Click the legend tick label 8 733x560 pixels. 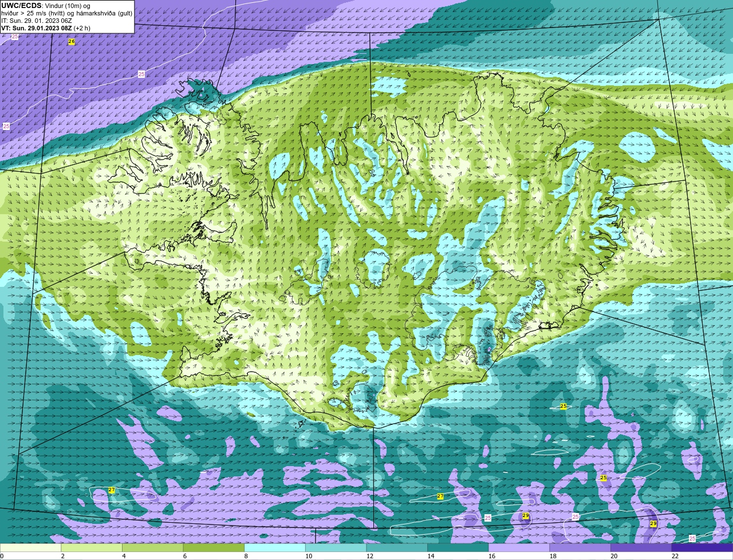tap(246, 556)
